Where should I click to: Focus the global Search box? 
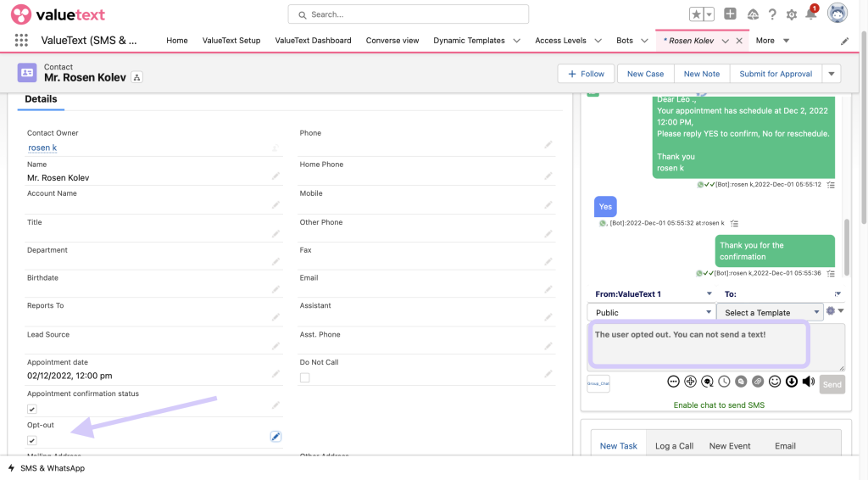[408, 14]
